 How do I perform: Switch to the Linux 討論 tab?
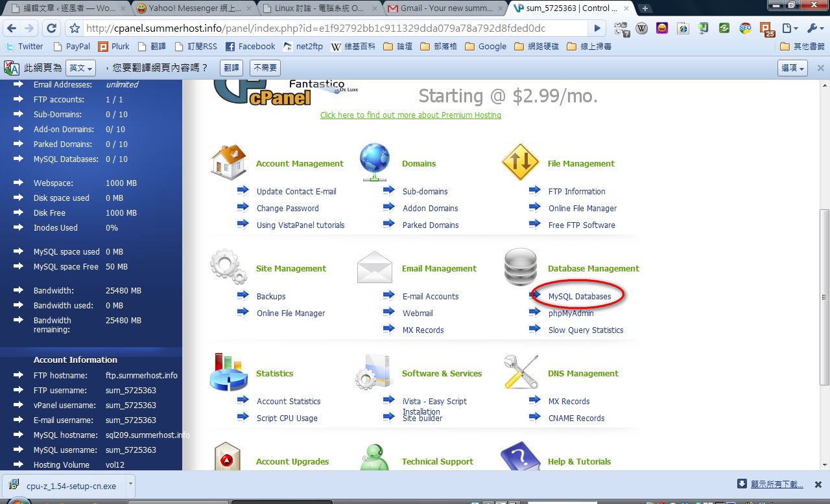(x=321, y=8)
